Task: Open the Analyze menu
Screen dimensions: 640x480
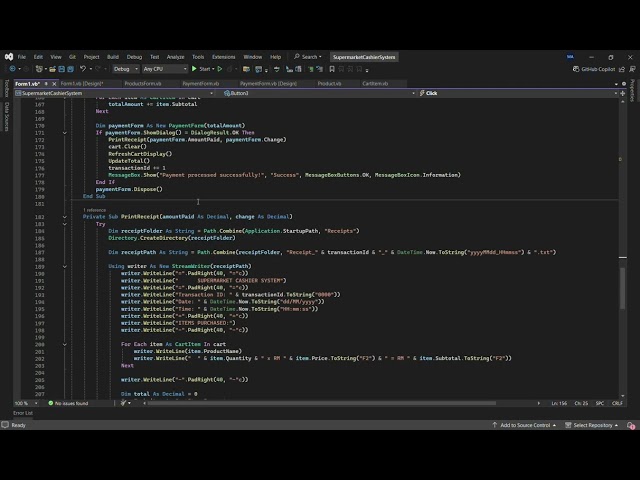Action: point(176,57)
